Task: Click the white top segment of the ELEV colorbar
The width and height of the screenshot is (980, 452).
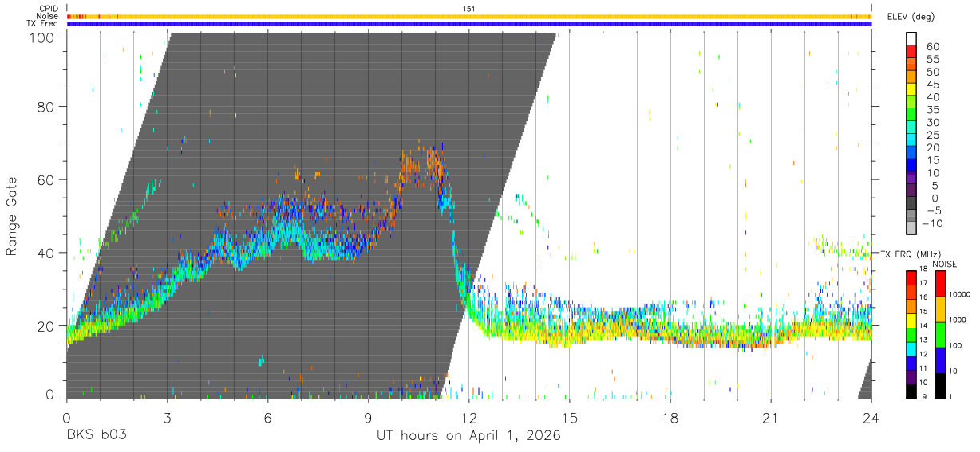Action: tap(911, 40)
